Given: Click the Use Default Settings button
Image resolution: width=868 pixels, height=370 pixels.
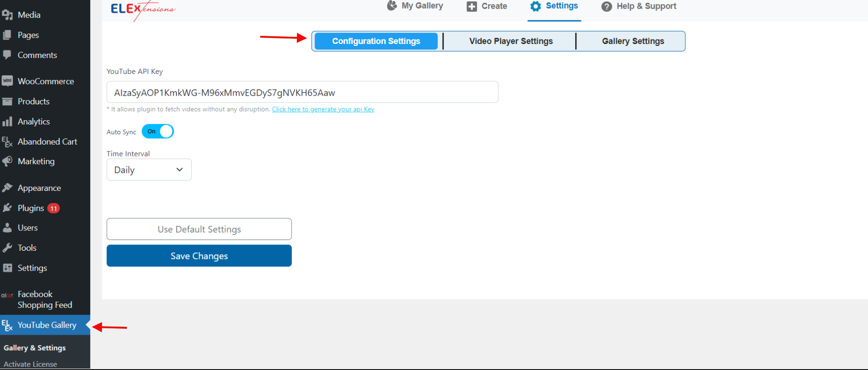Looking at the screenshot, I should [x=199, y=229].
